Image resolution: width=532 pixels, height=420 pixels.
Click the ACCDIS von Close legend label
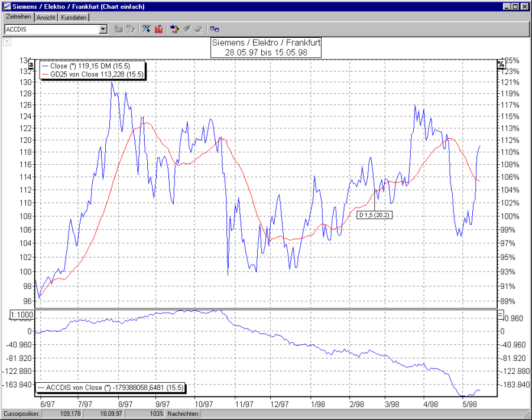pos(109,388)
